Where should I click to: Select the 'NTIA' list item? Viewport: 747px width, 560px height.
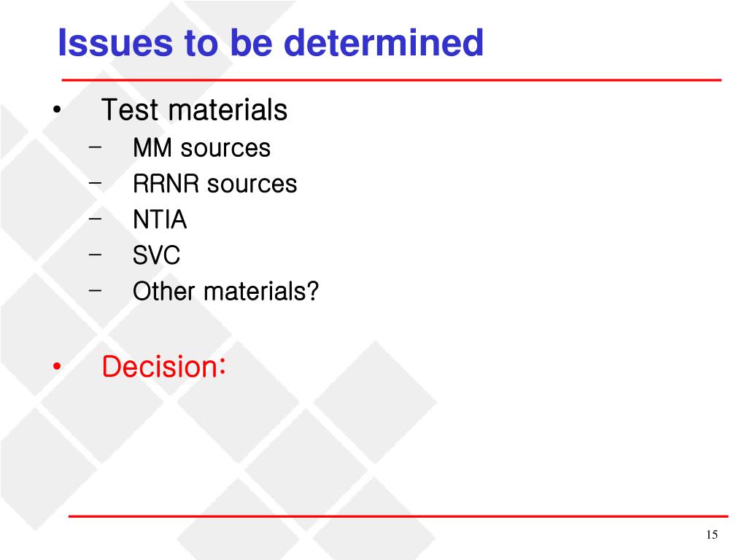(160, 219)
